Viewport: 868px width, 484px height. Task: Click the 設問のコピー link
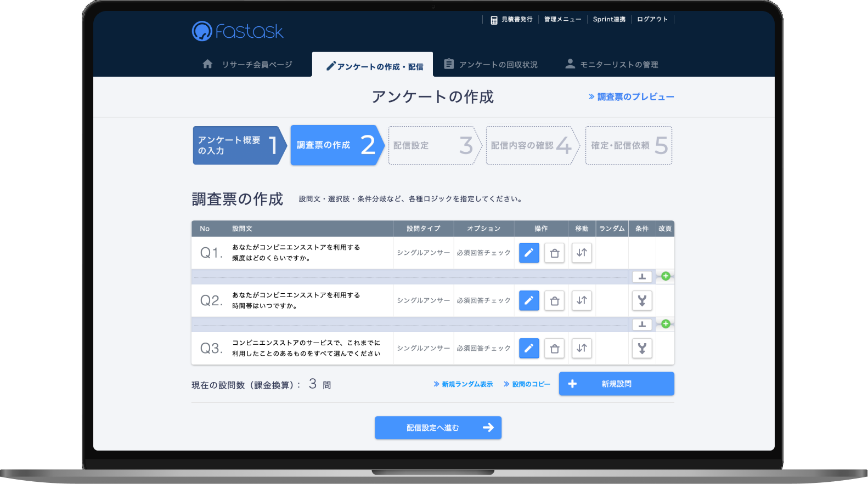pos(527,384)
